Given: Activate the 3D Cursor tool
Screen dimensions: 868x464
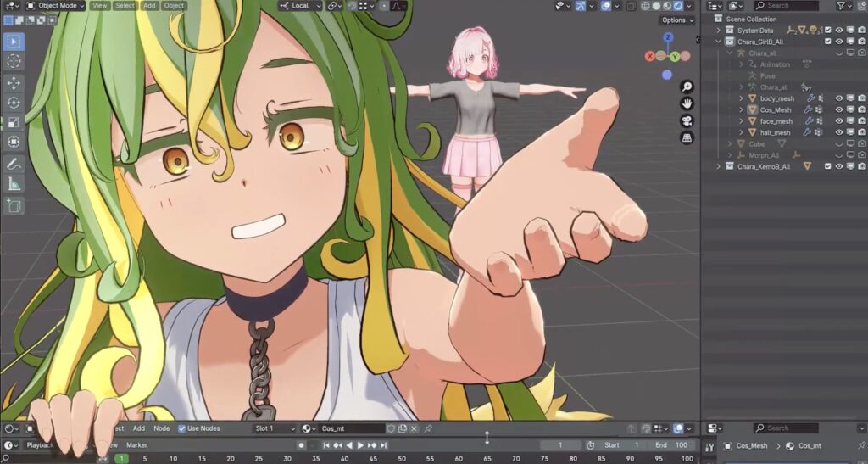Looking at the screenshot, I should [14, 61].
